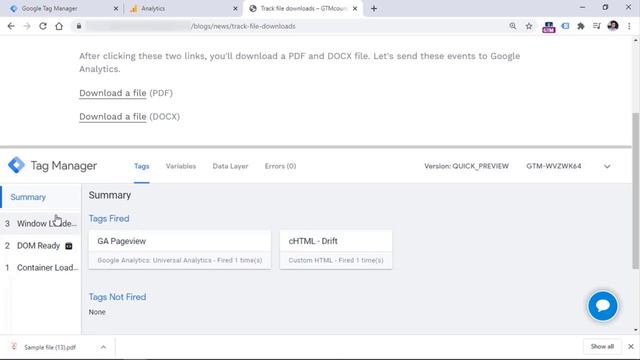Open the Variables tab
Screen dimensions: 640x360
pos(181,166)
